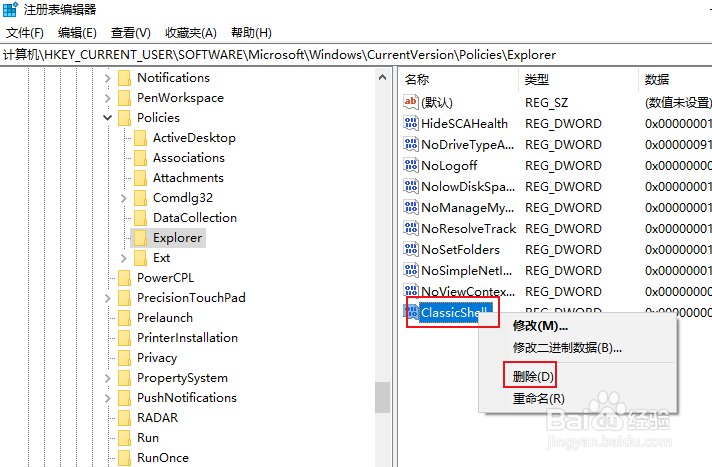Click the NoSetFolders DWORD icon
The width and height of the screenshot is (712, 467).
(410, 248)
